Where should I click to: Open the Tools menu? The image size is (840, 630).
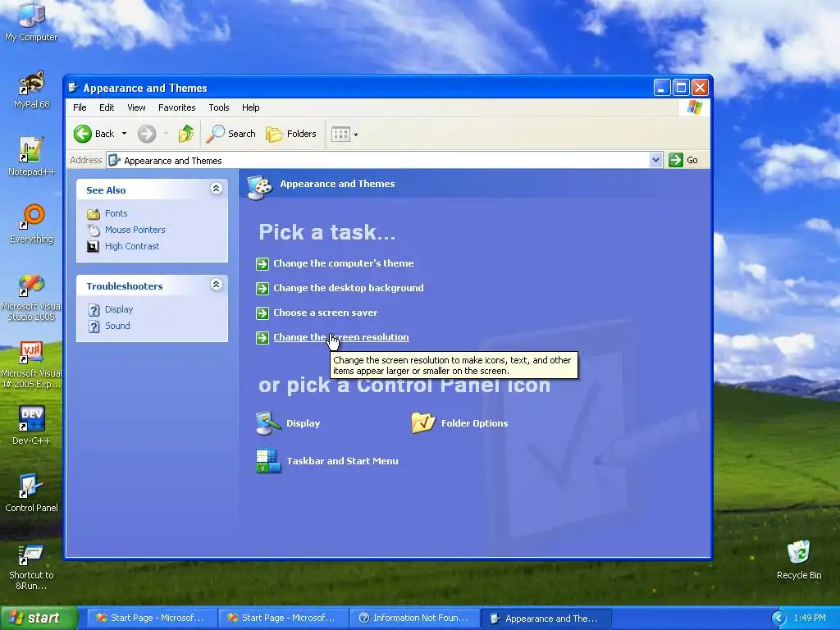(x=218, y=107)
